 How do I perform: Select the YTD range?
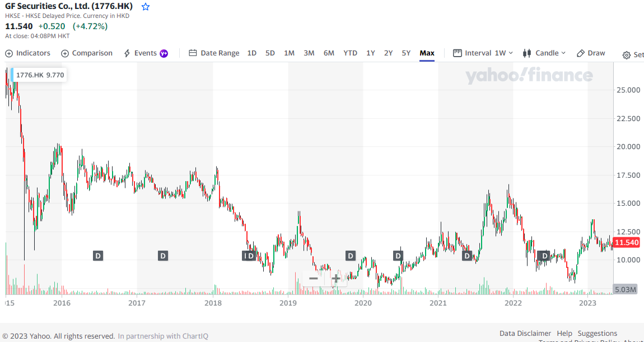(351, 53)
